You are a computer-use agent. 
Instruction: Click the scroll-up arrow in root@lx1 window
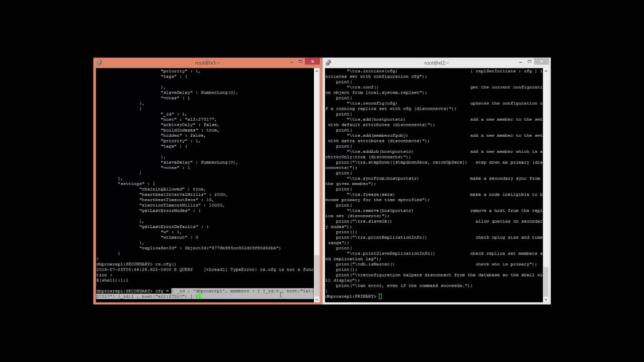pos(316,71)
